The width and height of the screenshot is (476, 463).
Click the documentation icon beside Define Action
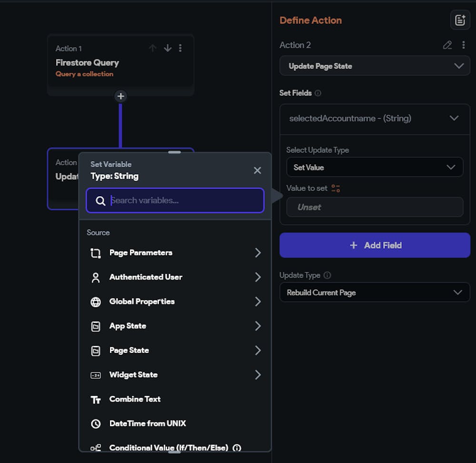point(460,20)
